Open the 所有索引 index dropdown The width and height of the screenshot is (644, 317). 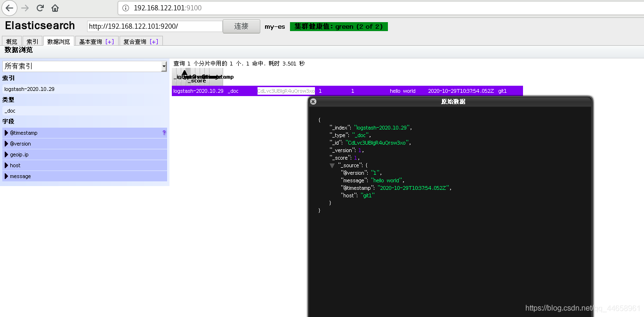click(85, 66)
